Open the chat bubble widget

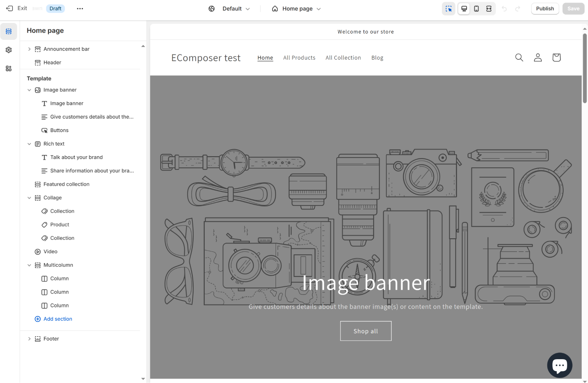coord(559,365)
